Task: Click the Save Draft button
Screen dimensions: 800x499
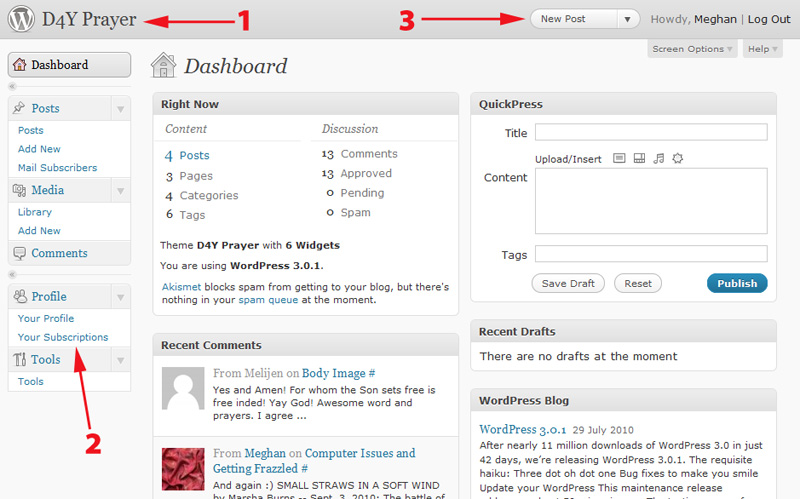Action: 568,283
